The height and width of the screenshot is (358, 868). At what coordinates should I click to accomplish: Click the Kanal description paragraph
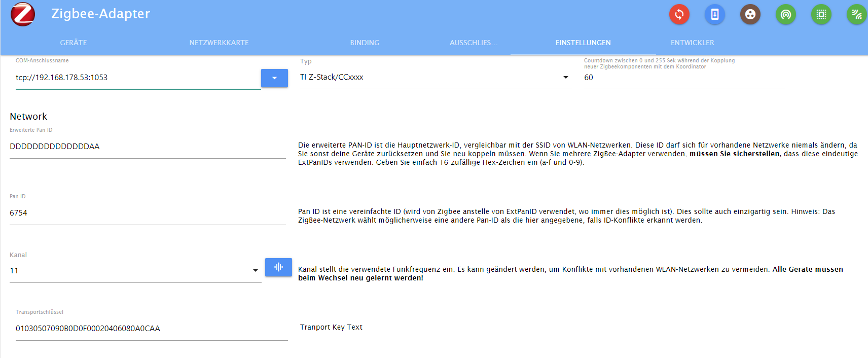click(x=570, y=273)
